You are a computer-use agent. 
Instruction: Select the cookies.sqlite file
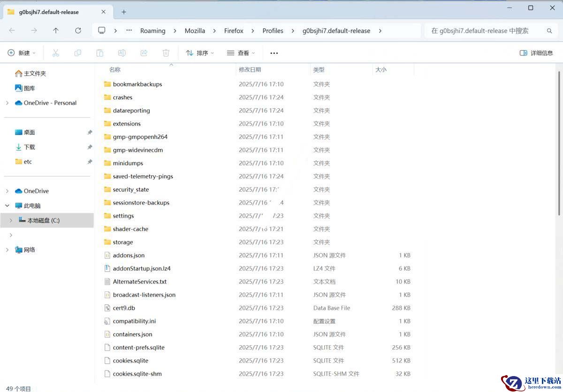(130, 361)
